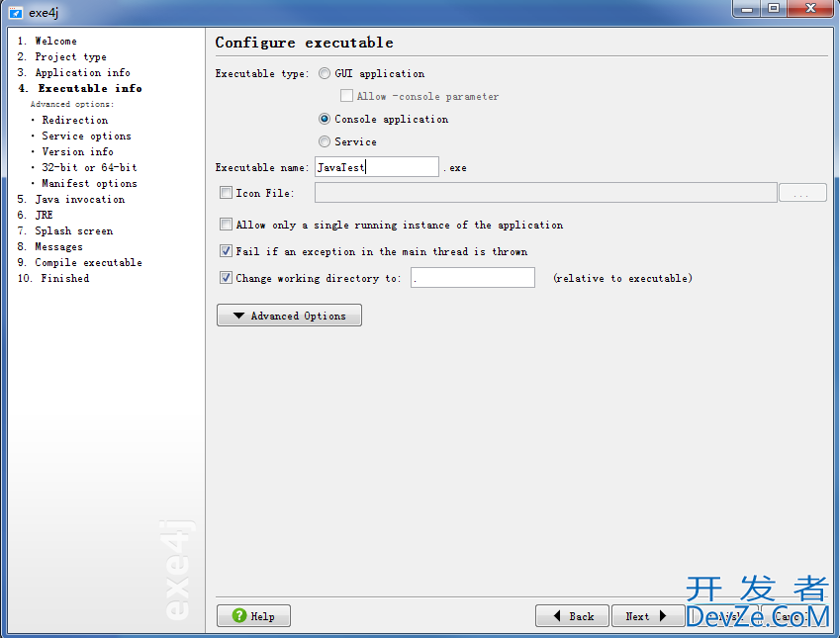Open the icon file browse button
Image resolution: width=840 pixels, height=638 pixels.
click(x=802, y=193)
